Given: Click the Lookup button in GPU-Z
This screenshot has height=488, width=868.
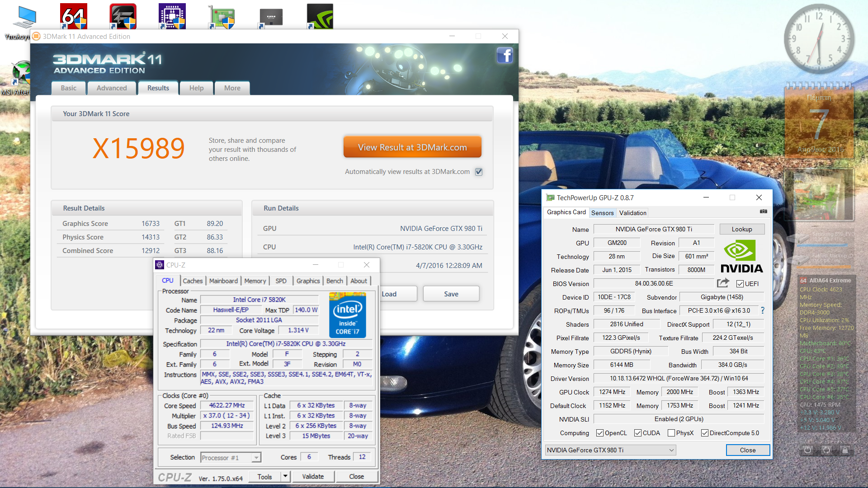Looking at the screenshot, I should tap(742, 229).
